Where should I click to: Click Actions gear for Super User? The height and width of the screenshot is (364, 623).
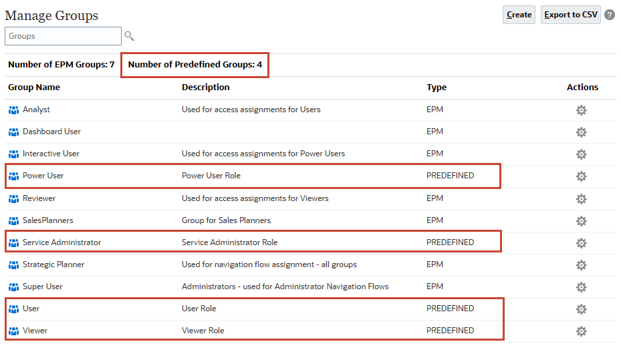581,287
